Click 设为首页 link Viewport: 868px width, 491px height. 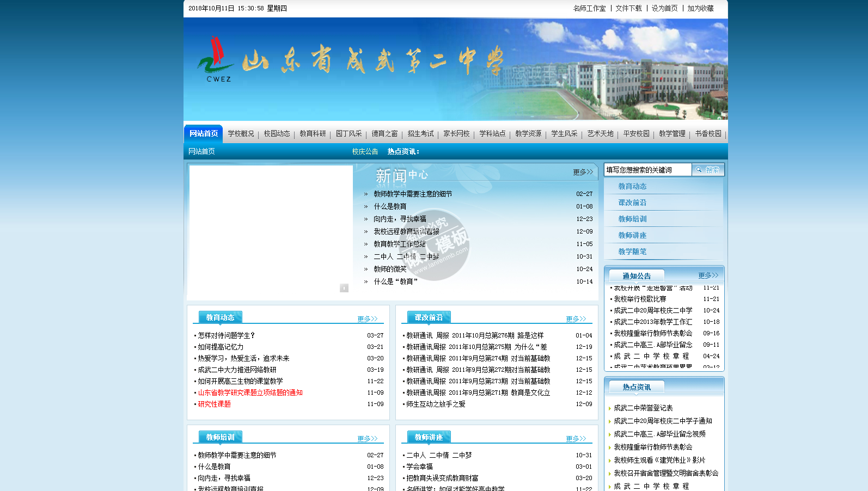click(664, 9)
